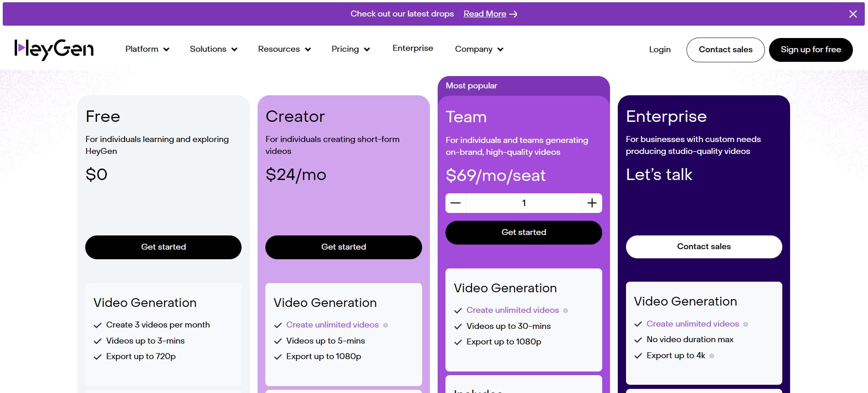Image resolution: width=868 pixels, height=393 pixels.
Task: Open Creator's Create unlimited videos link
Action: 332,325
